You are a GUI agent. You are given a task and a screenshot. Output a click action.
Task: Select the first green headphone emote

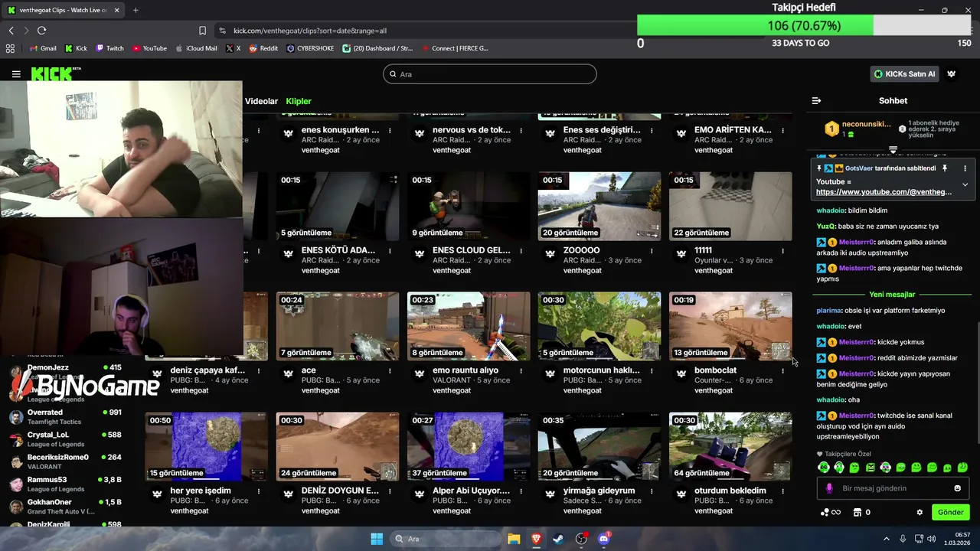pos(823,467)
